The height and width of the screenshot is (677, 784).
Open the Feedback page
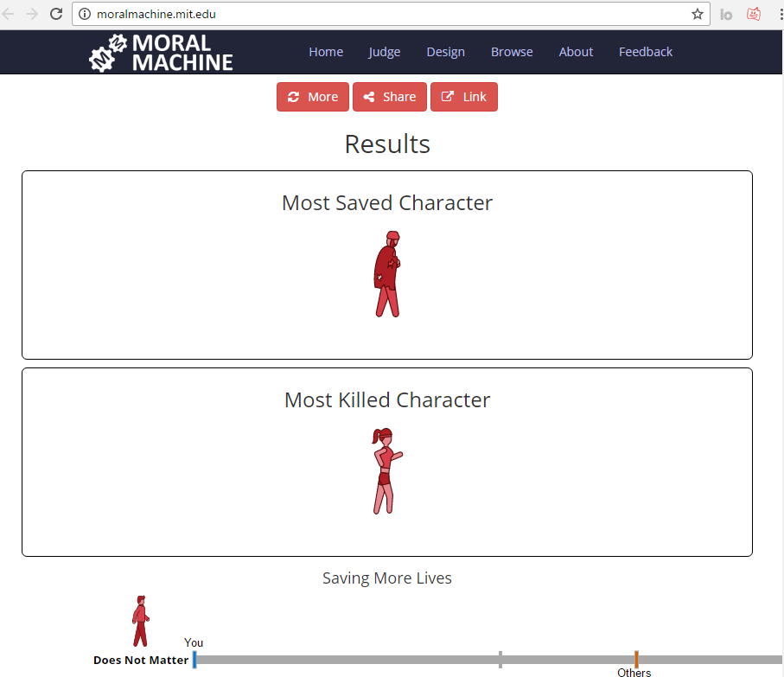(645, 52)
